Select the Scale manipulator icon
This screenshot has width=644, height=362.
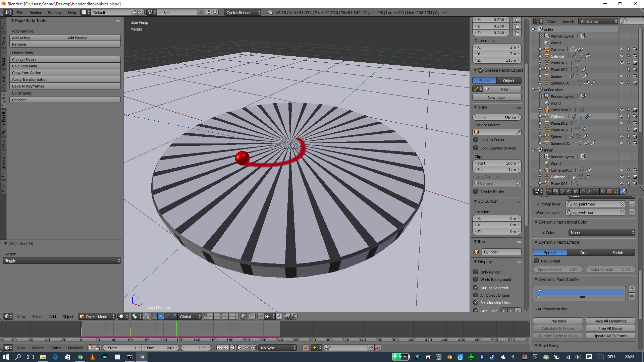(x=174, y=316)
